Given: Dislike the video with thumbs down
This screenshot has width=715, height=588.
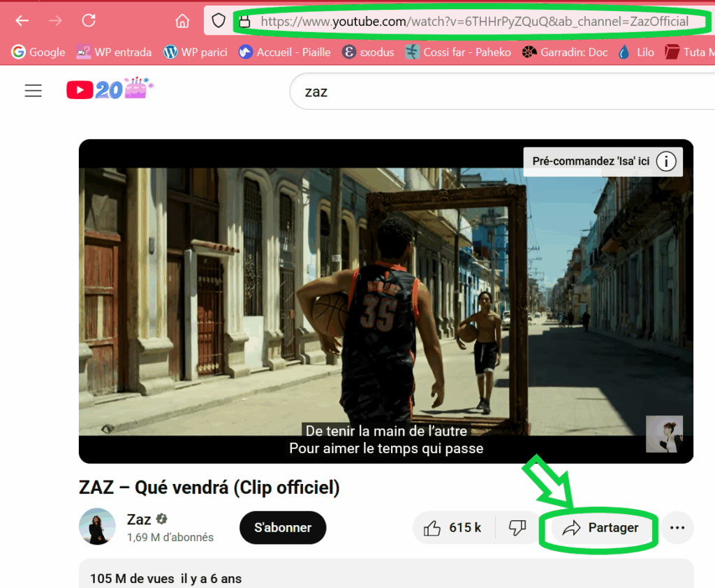Looking at the screenshot, I should coord(517,528).
